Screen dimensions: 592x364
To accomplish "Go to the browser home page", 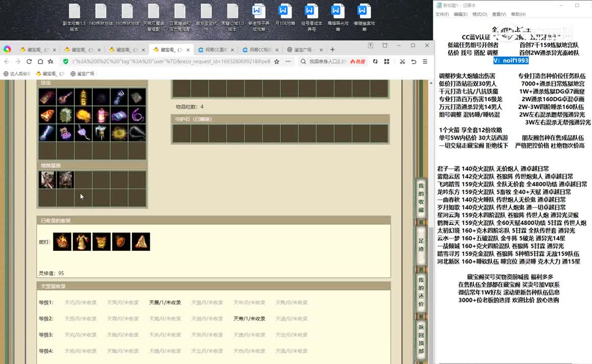I will (40, 62).
